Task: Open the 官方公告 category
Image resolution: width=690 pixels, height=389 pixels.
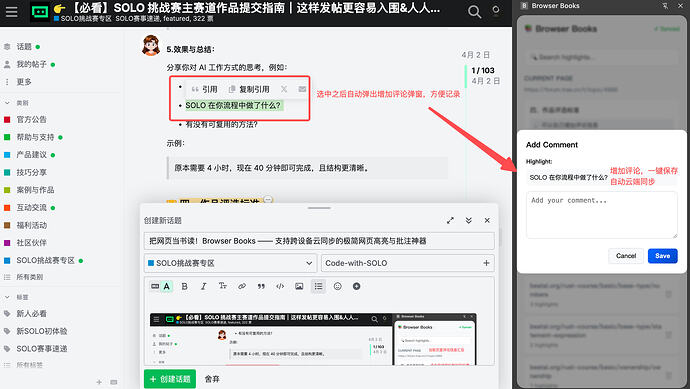Action: pyautogui.click(x=31, y=119)
